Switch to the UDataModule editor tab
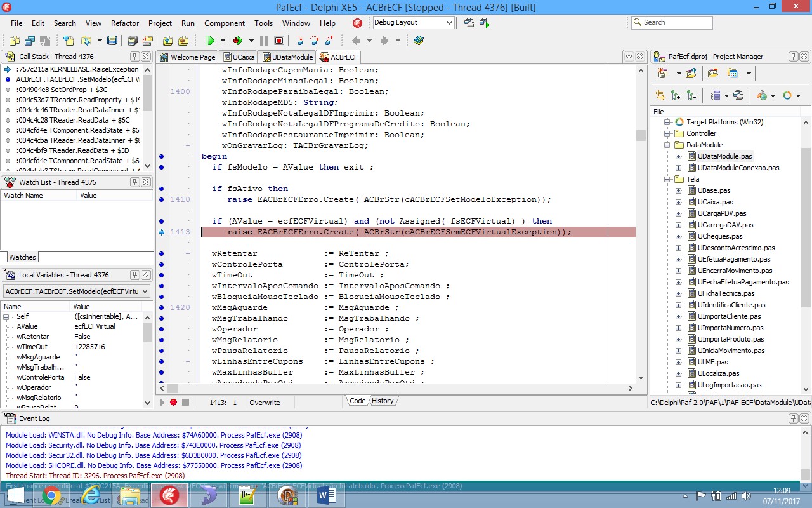812x508 pixels. (x=287, y=57)
